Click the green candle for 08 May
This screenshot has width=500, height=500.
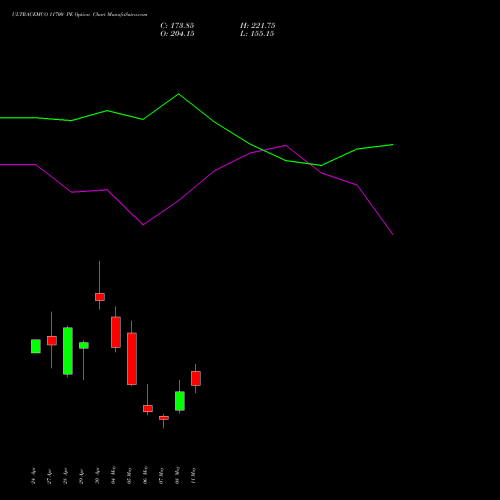point(180,401)
